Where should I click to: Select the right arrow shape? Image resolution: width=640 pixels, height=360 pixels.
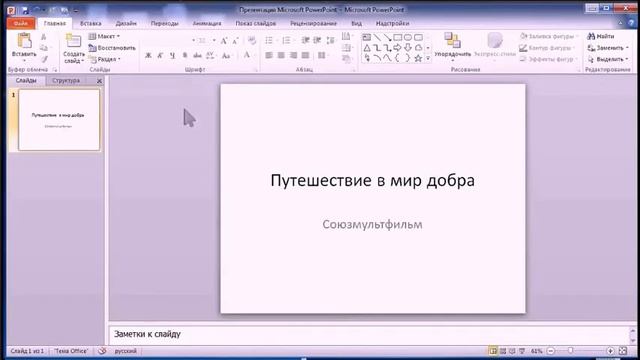[398, 48]
